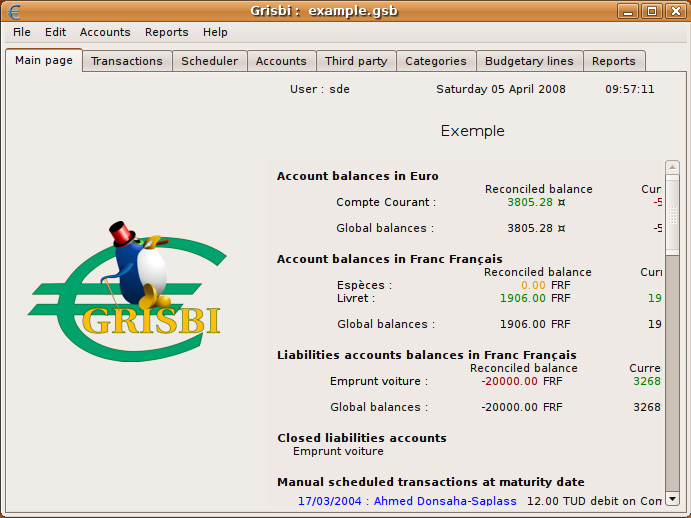
Task: Click Manual scheduled transactions at maturity date heading
Action: click(431, 482)
